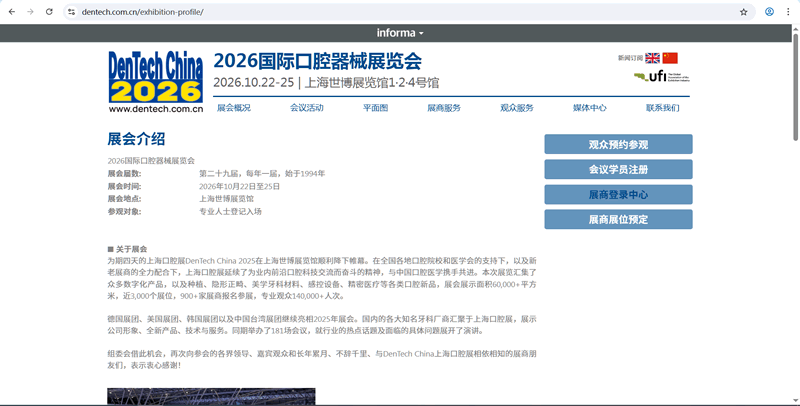Open 展商登录中心 button
The image size is (800, 406).
(618, 194)
